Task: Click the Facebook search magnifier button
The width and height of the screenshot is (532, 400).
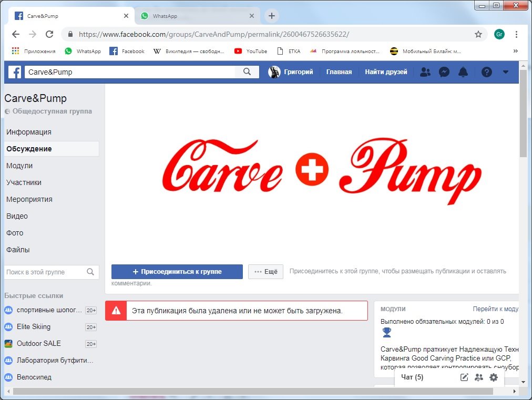Action: pyautogui.click(x=247, y=72)
